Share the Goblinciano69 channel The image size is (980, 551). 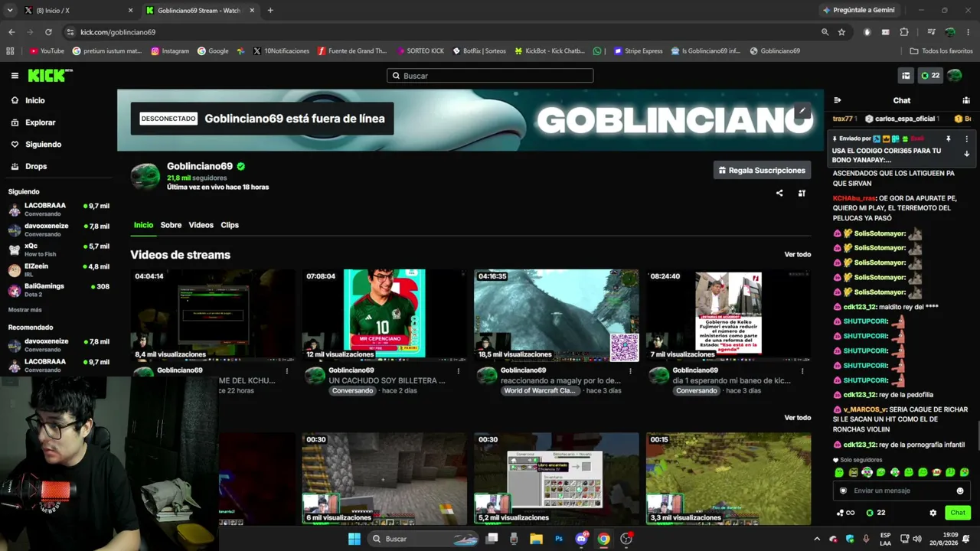[x=779, y=193]
